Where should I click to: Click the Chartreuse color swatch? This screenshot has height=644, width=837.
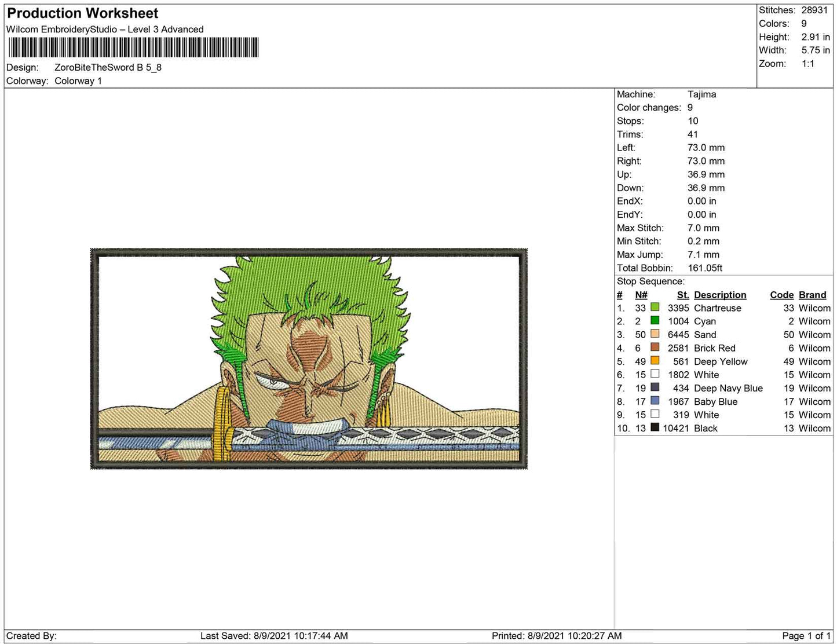tap(655, 308)
